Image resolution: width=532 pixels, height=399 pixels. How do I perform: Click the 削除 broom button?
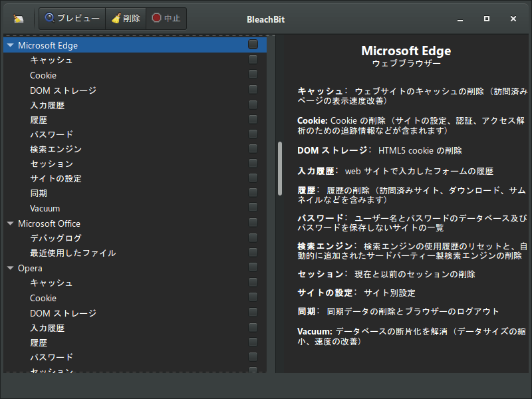[126, 19]
